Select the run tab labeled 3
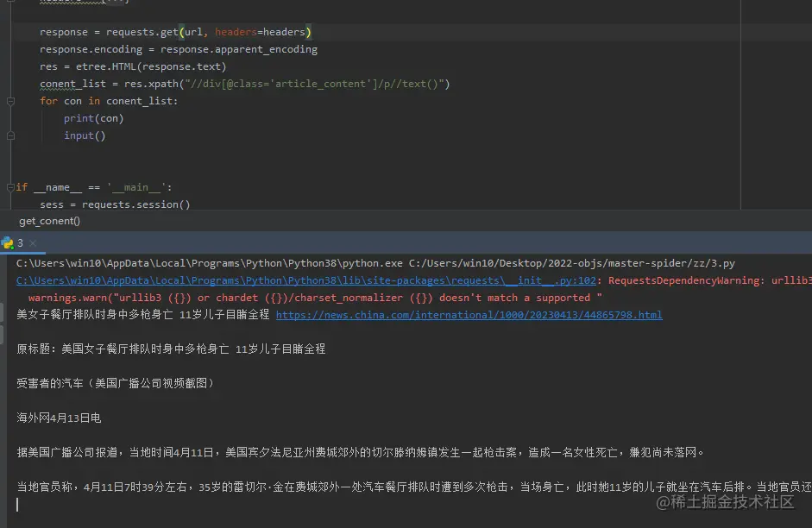The image size is (812, 528). [20, 242]
